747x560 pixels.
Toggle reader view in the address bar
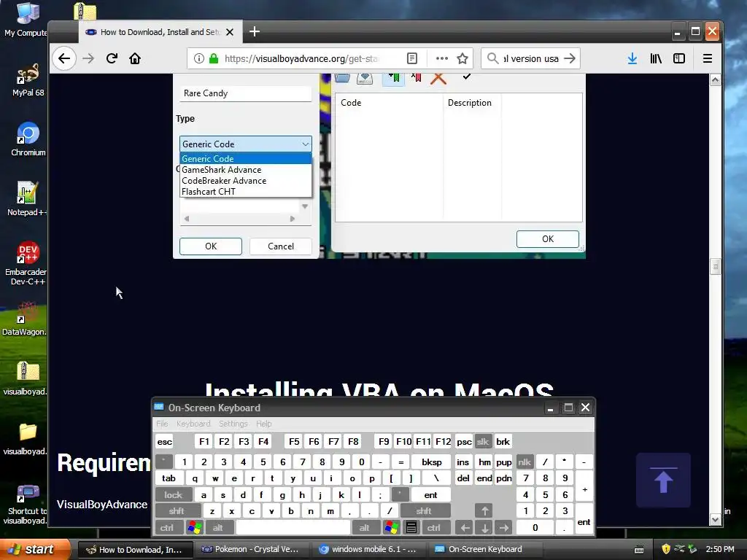[412, 58]
